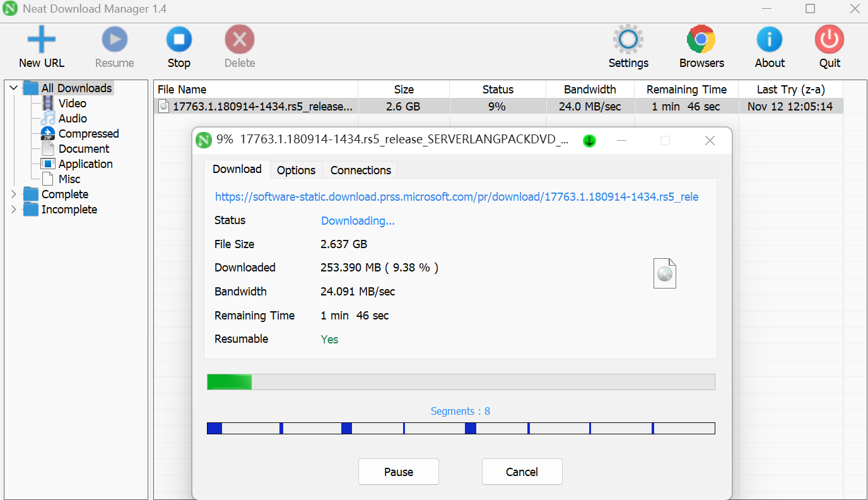Image resolution: width=868 pixels, height=500 pixels.
Task: Click the Pause button
Action: click(399, 472)
